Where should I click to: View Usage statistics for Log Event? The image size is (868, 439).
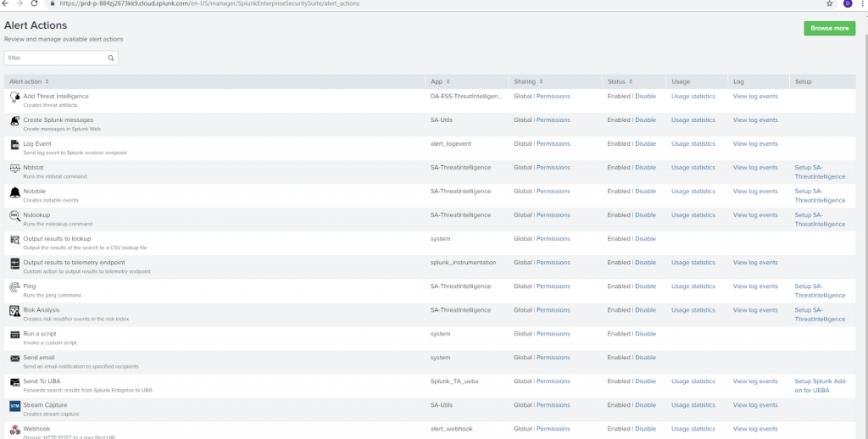[693, 144]
